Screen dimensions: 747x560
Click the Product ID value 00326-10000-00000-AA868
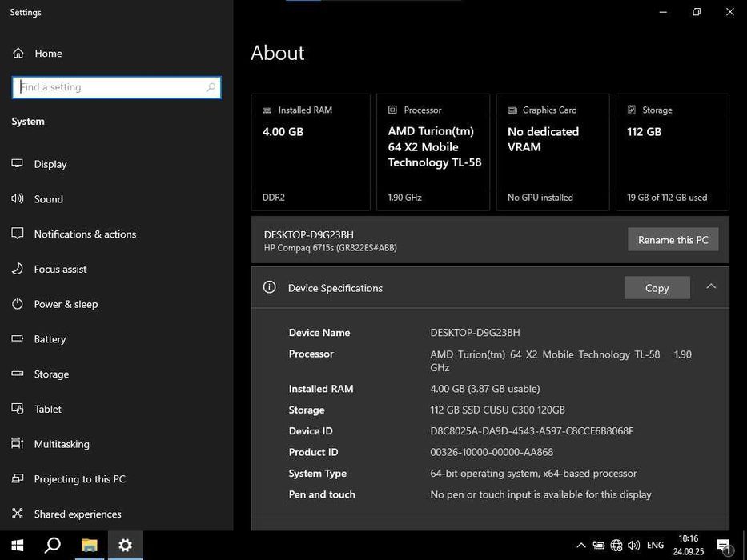(492, 452)
